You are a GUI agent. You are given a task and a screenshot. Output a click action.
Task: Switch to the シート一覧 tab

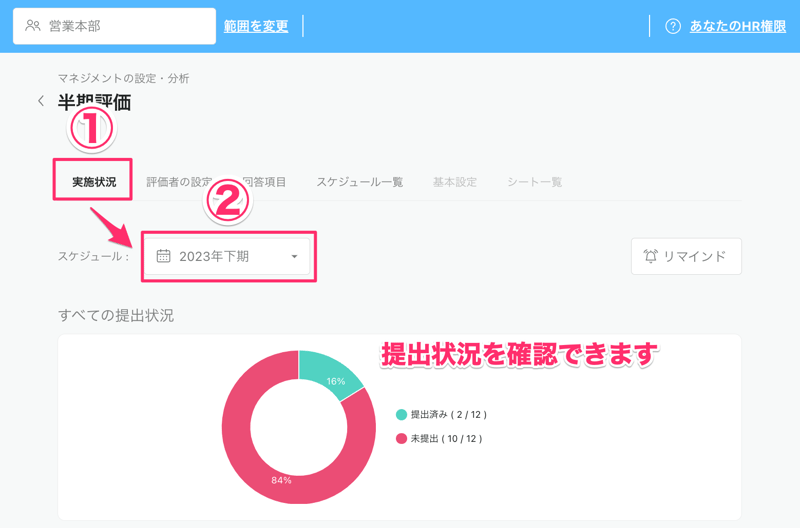(535, 182)
